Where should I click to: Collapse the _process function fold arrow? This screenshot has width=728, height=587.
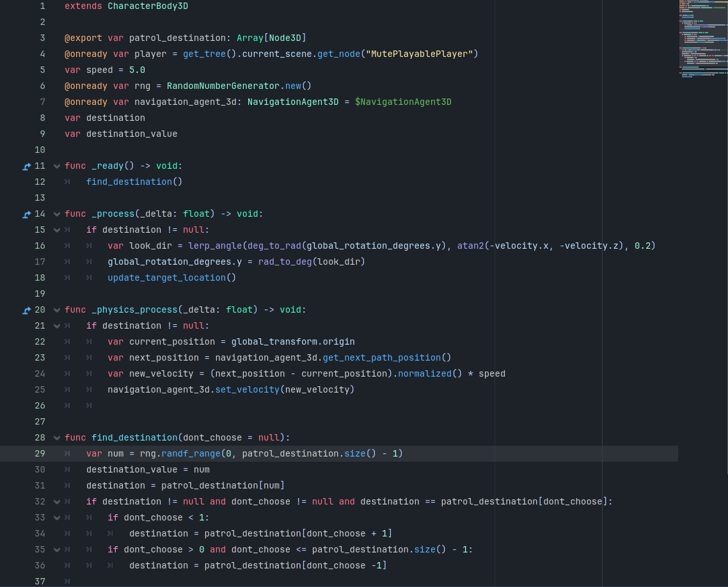[x=57, y=214]
